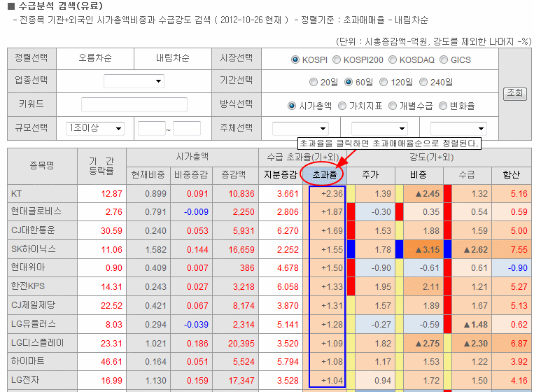Choose the KOSDAQ market option

pyautogui.click(x=393, y=60)
